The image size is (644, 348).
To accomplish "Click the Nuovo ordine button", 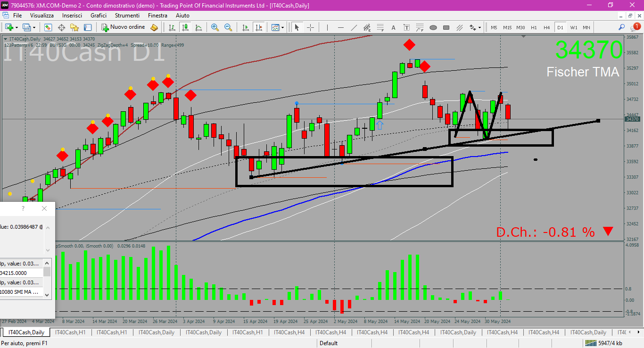I will point(124,27).
